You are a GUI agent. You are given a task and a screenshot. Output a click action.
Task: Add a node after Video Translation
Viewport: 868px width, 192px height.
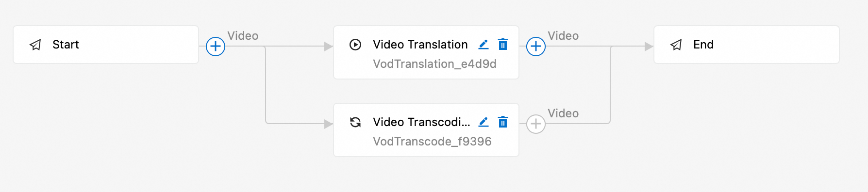click(536, 47)
